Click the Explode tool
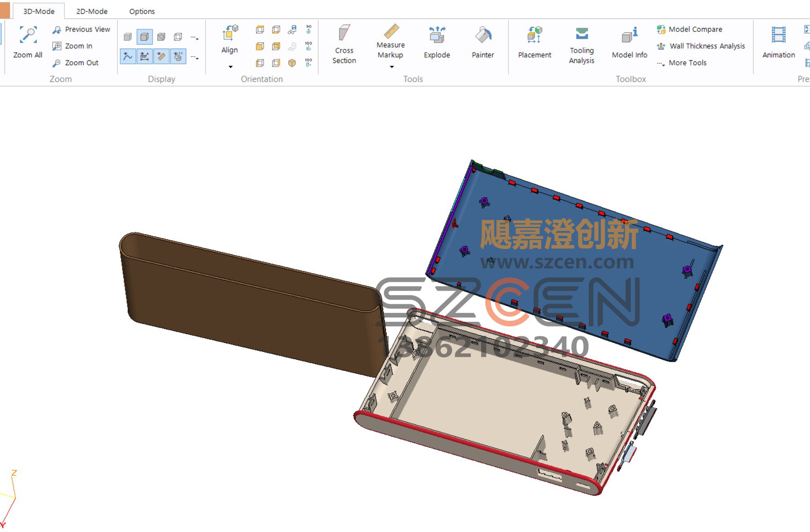Screen dimensions: 810x532 [x=437, y=42]
